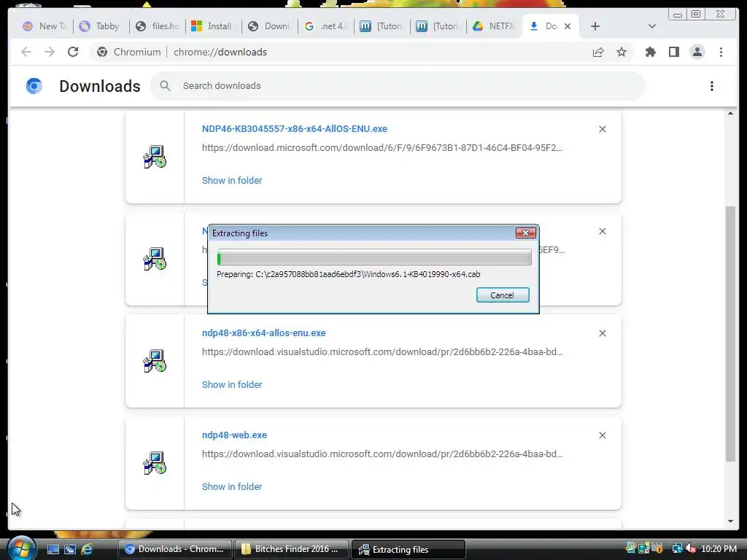
Task: Click the Chromium site info chip
Action: pyautogui.click(x=128, y=52)
